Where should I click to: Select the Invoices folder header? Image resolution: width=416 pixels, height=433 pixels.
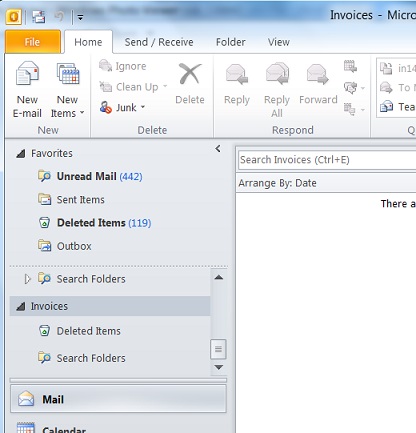(x=110, y=306)
